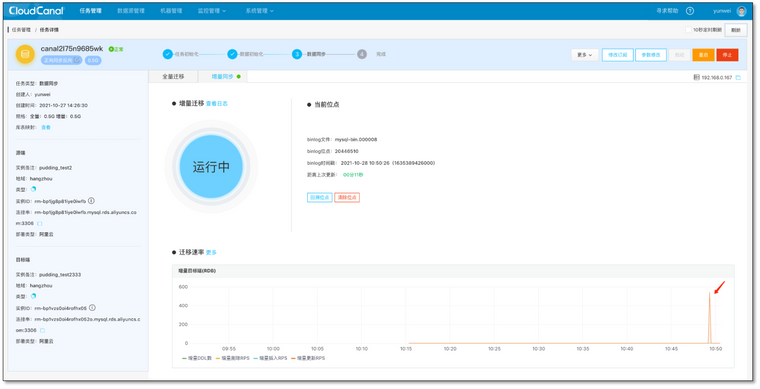Enable the 10-second auto refresh checkbox
Screen dimensions: 760x389
click(x=688, y=30)
